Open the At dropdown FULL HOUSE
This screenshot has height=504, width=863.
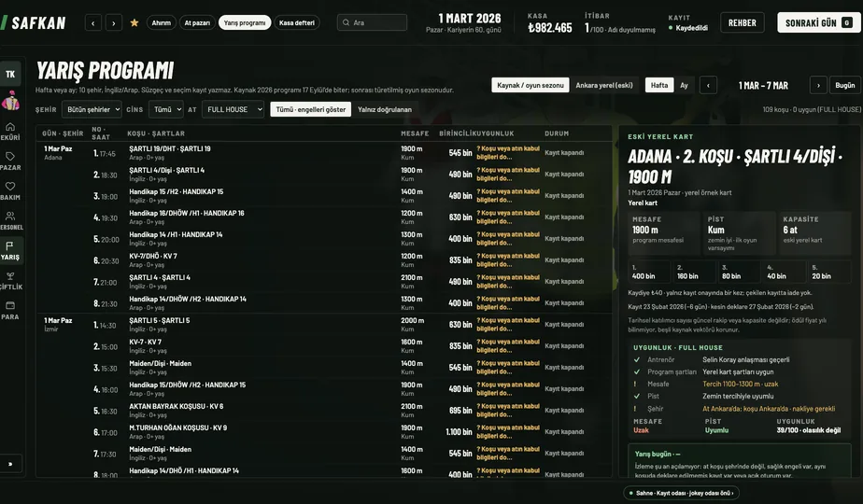coord(233,109)
